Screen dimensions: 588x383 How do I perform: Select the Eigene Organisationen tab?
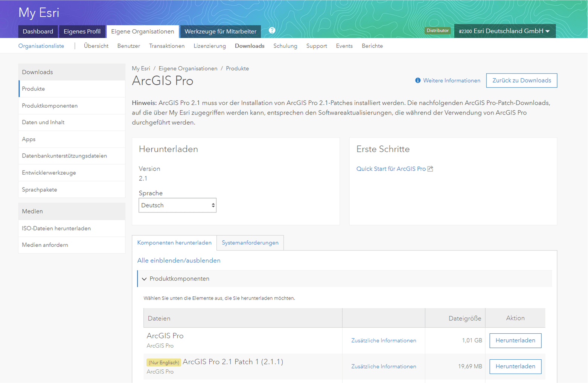(x=143, y=31)
